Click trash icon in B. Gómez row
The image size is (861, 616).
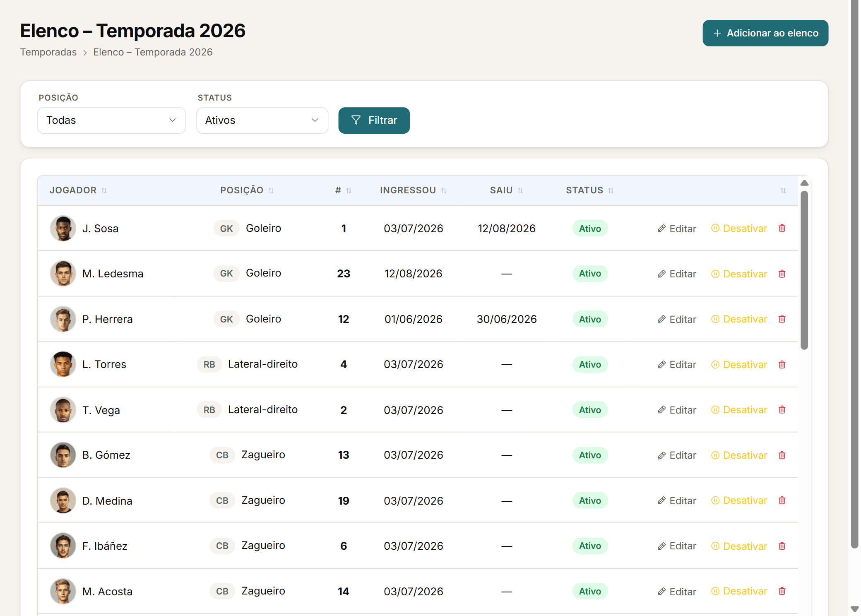[x=782, y=455]
